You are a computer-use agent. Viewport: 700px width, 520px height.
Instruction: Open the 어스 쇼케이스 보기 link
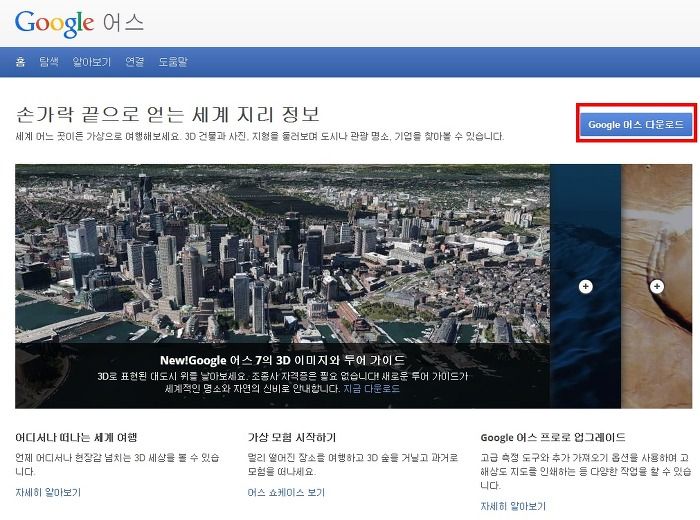[286, 492]
